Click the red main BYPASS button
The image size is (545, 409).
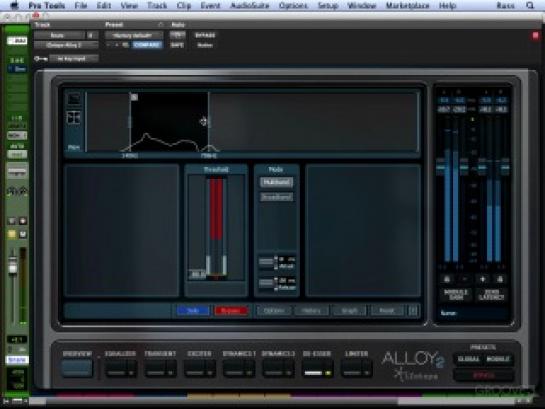click(483, 375)
